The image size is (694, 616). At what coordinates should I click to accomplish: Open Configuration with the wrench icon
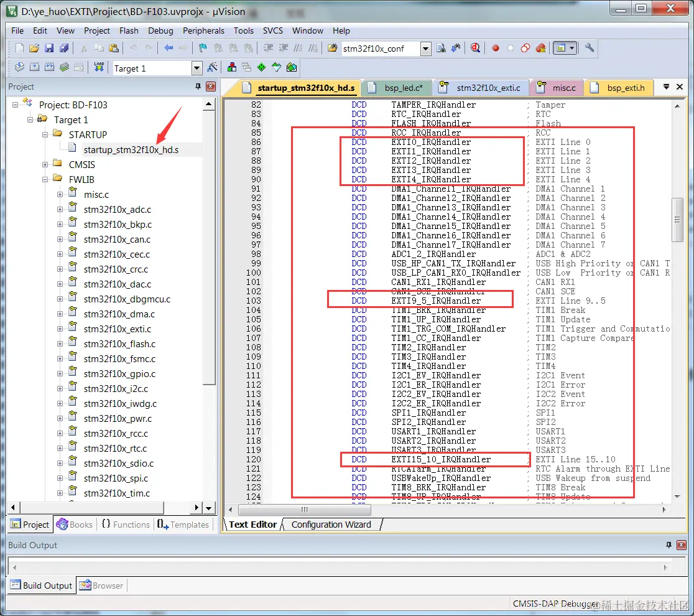[590, 48]
